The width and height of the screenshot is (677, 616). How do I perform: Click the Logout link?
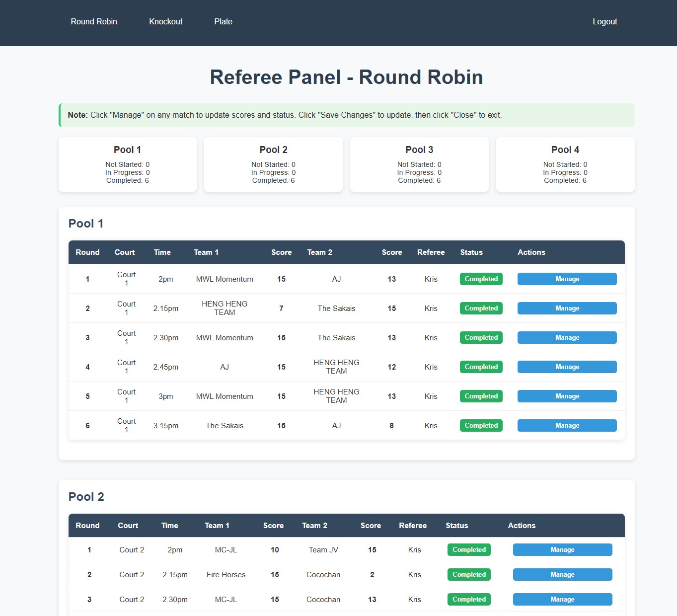click(x=604, y=22)
